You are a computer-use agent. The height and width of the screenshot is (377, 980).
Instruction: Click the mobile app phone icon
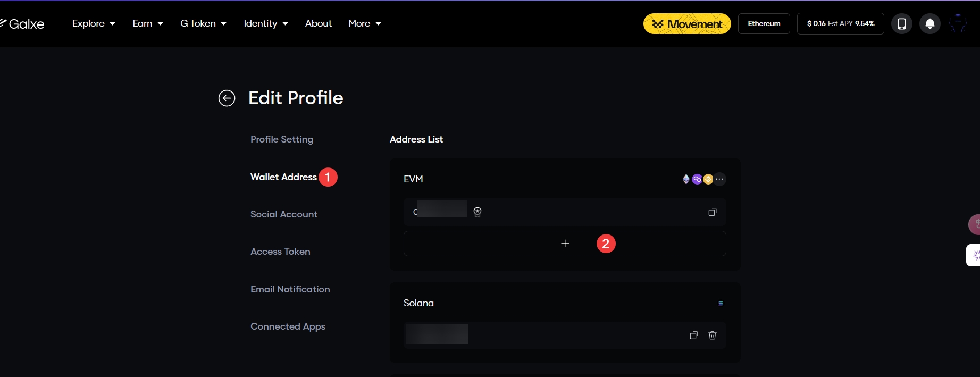tap(901, 24)
